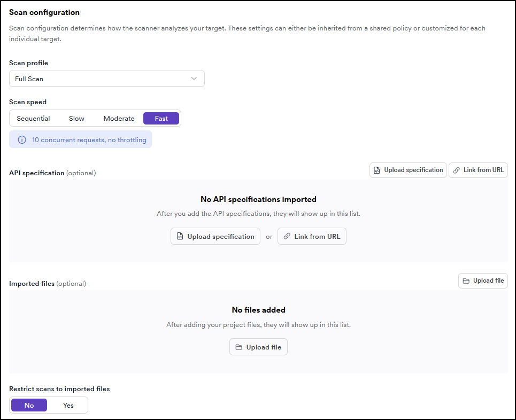The width and height of the screenshot is (516, 420).
Task: Click the '10 concurrent requests, no throttling' banner
Action: pyautogui.click(x=89, y=140)
